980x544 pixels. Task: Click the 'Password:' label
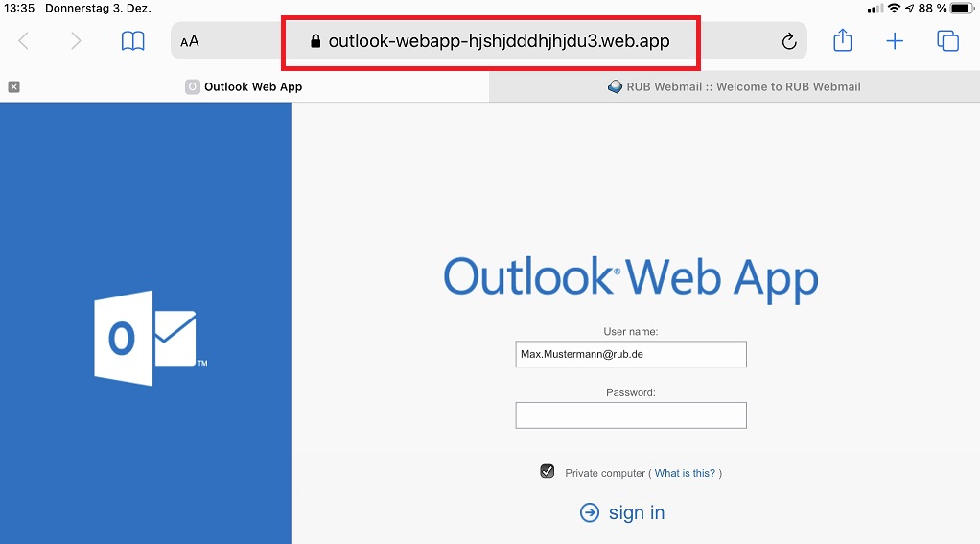631,392
